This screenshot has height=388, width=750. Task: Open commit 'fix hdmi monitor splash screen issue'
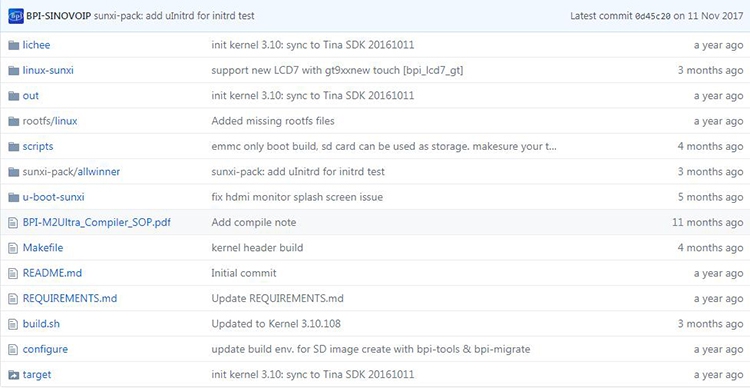297,197
